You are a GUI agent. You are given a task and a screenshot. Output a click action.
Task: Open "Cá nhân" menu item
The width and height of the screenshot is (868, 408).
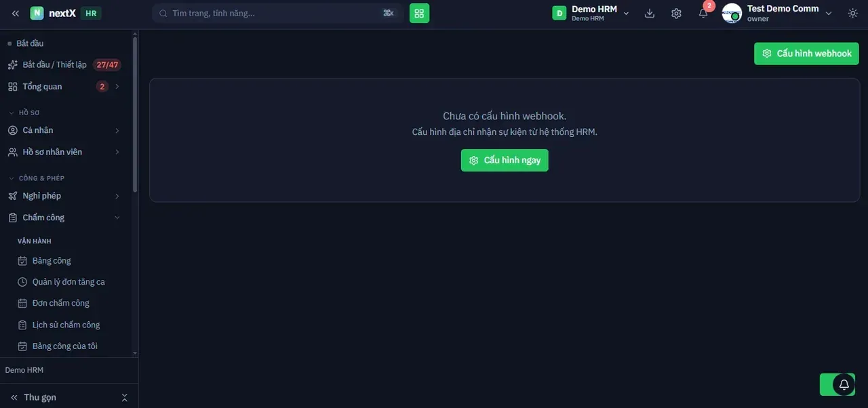64,130
